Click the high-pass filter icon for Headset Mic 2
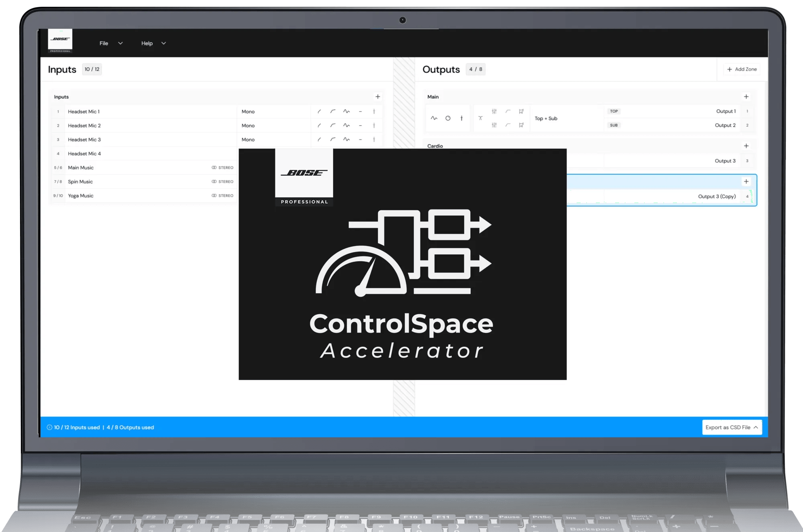The image size is (803, 532). coord(333,126)
